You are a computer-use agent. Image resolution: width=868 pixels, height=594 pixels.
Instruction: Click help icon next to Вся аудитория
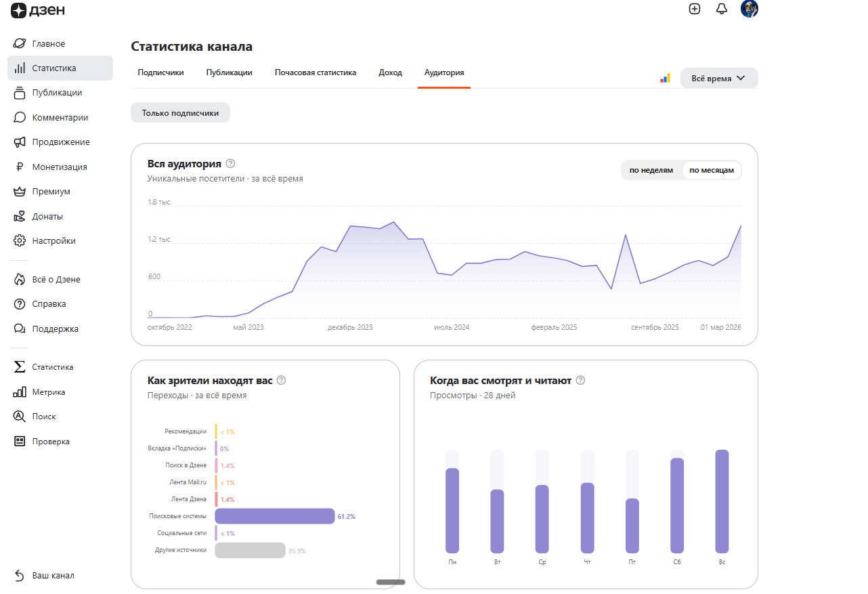[x=230, y=163]
